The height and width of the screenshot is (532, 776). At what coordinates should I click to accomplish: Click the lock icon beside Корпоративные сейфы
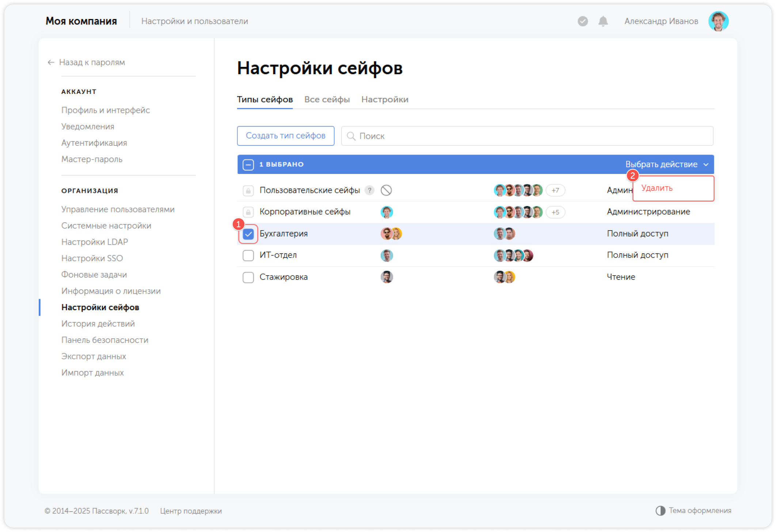(x=248, y=212)
